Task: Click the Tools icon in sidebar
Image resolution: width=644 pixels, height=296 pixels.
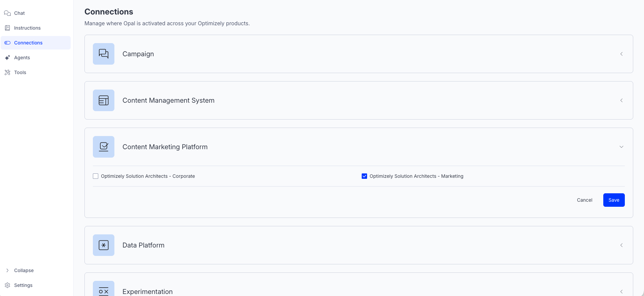Action: coord(7,72)
